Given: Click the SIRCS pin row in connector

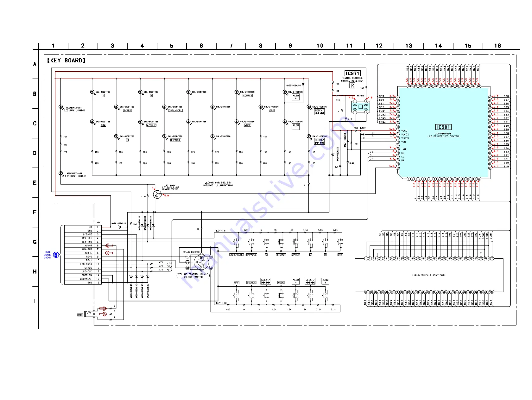Looking at the screenshot, I should pos(83,268).
